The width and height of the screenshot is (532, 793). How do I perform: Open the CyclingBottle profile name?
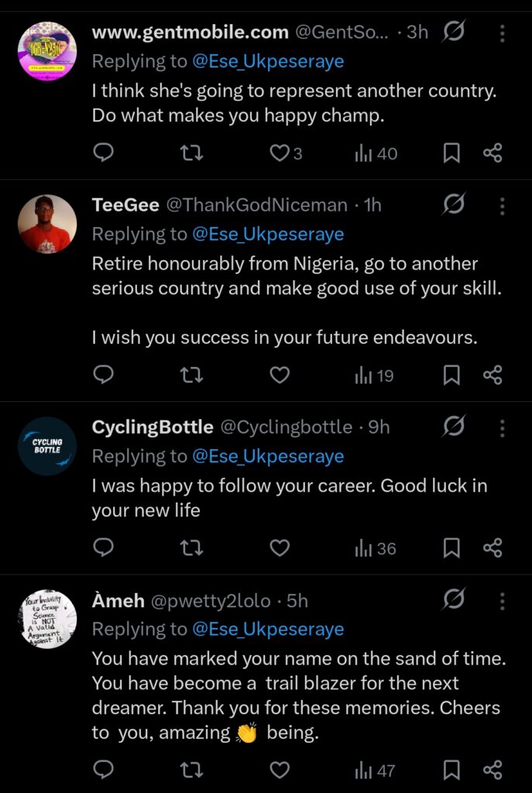(x=153, y=427)
